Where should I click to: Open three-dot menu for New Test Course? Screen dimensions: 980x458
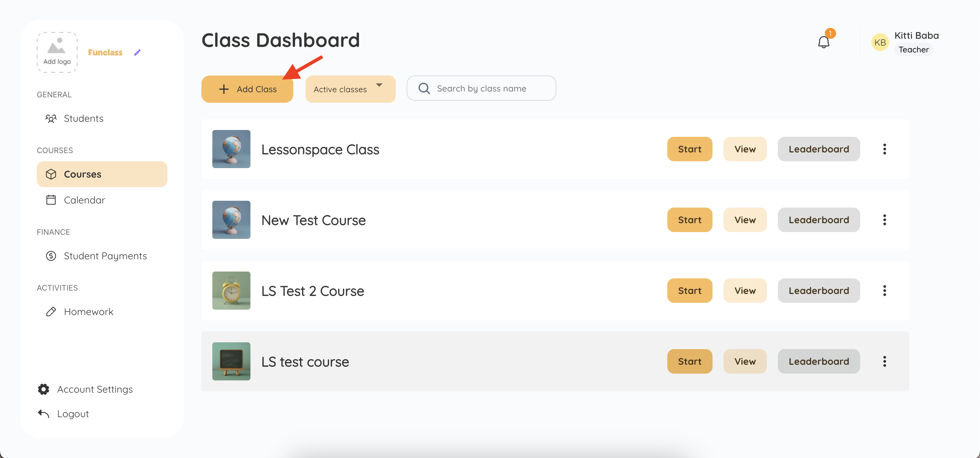pyautogui.click(x=884, y=220)
